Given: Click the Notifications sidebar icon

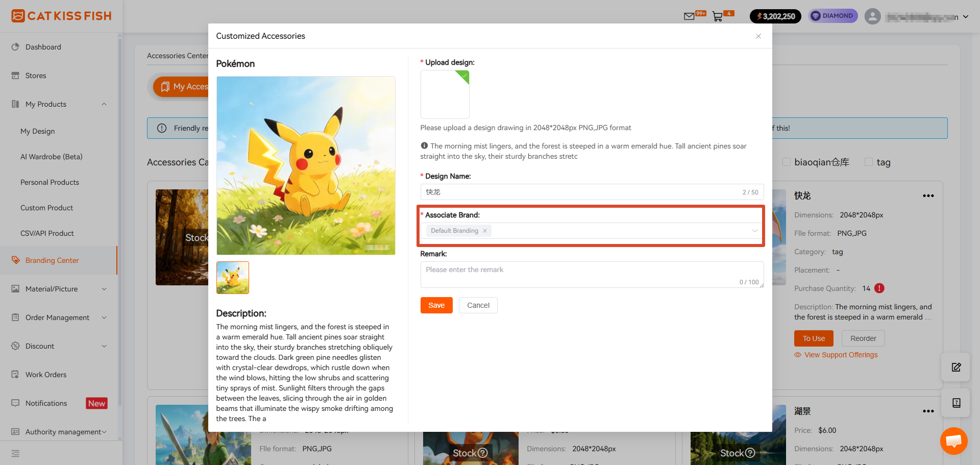Looking at the screenshot, I should click(15, 403).
